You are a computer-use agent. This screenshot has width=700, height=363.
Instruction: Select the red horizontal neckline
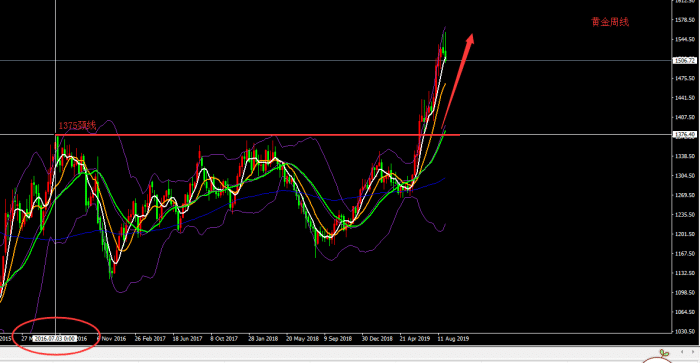point(258,134)
